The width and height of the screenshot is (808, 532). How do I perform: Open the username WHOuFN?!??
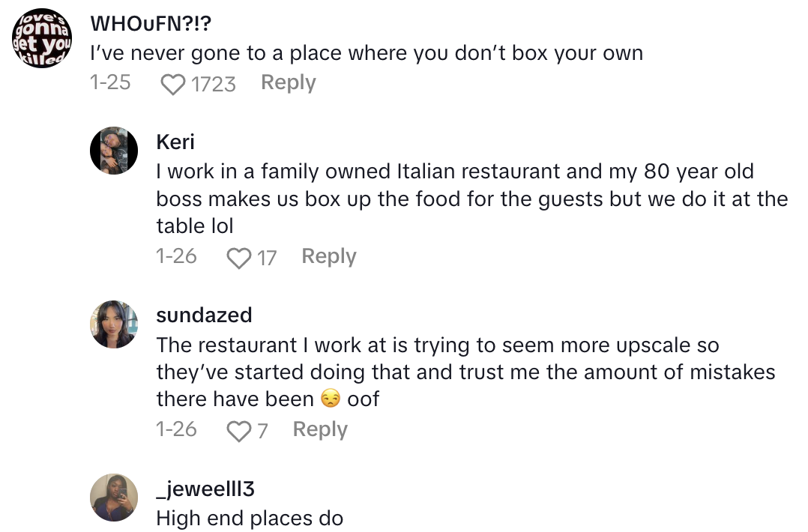tap(150, 23)
